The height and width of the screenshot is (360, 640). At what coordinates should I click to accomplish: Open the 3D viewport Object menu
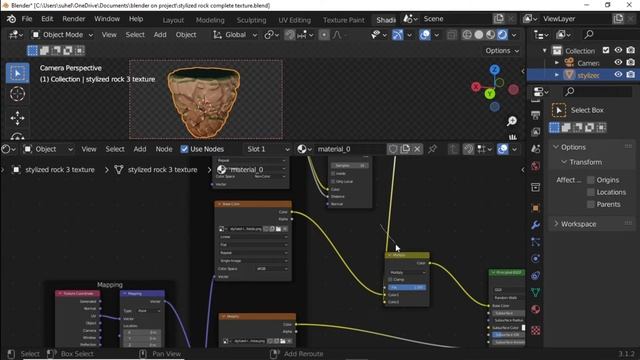(186, 35)
